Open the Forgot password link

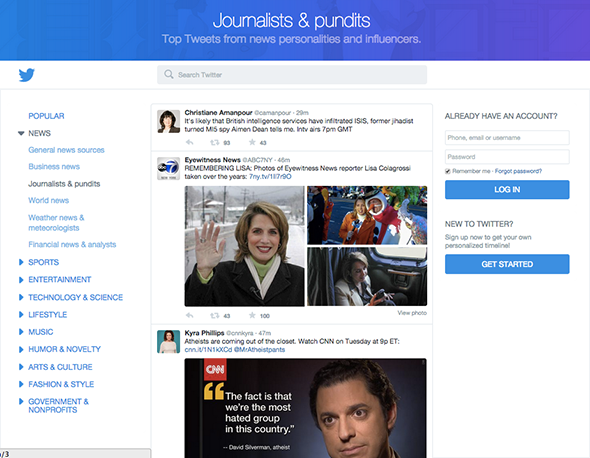pos(518,171)
